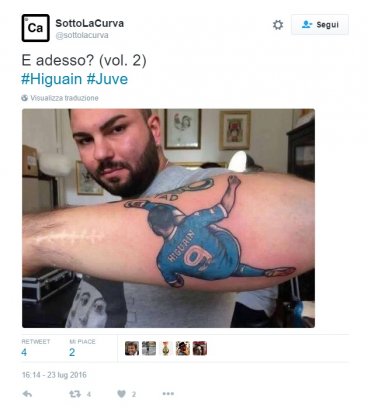Click Visualizza traduzione link
Viewport: 368px width, 415px height.
click(64, 98)
